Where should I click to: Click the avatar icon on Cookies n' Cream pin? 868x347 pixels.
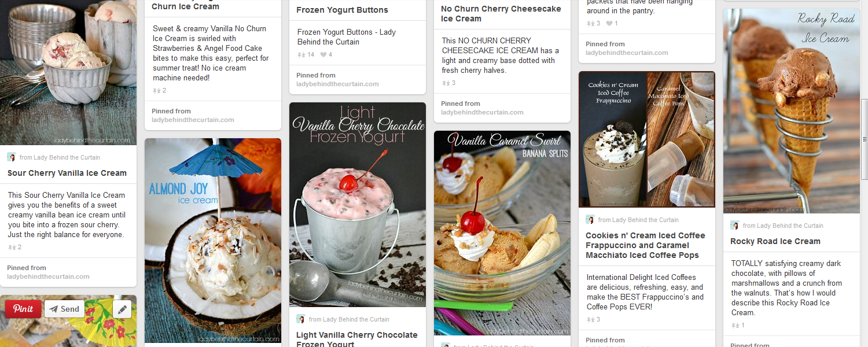tap(590, 220)
